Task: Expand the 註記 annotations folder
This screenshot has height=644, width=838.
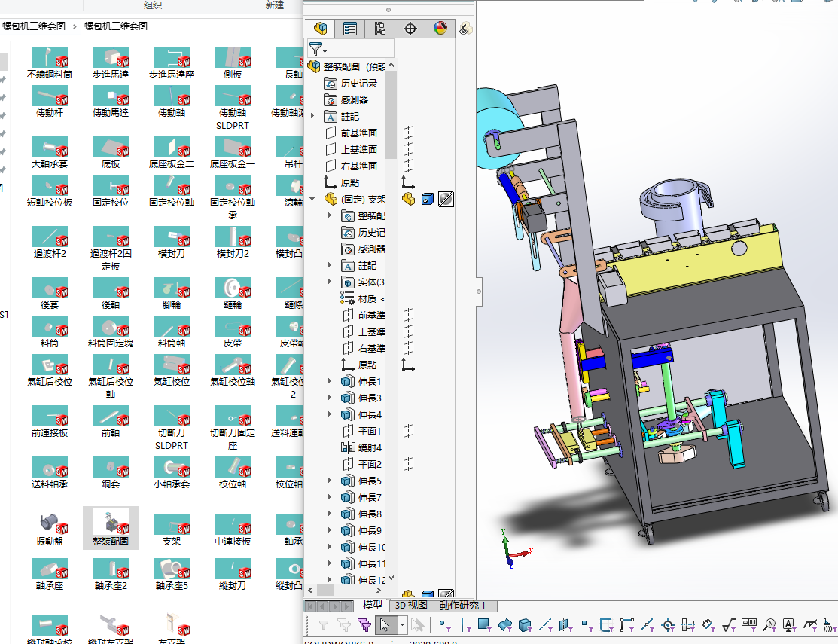Action: 312,116
